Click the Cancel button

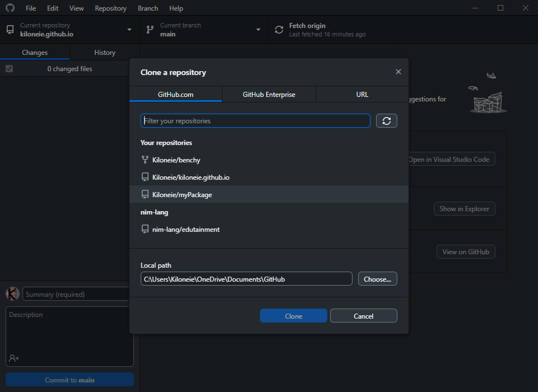(x=363, y=316)
